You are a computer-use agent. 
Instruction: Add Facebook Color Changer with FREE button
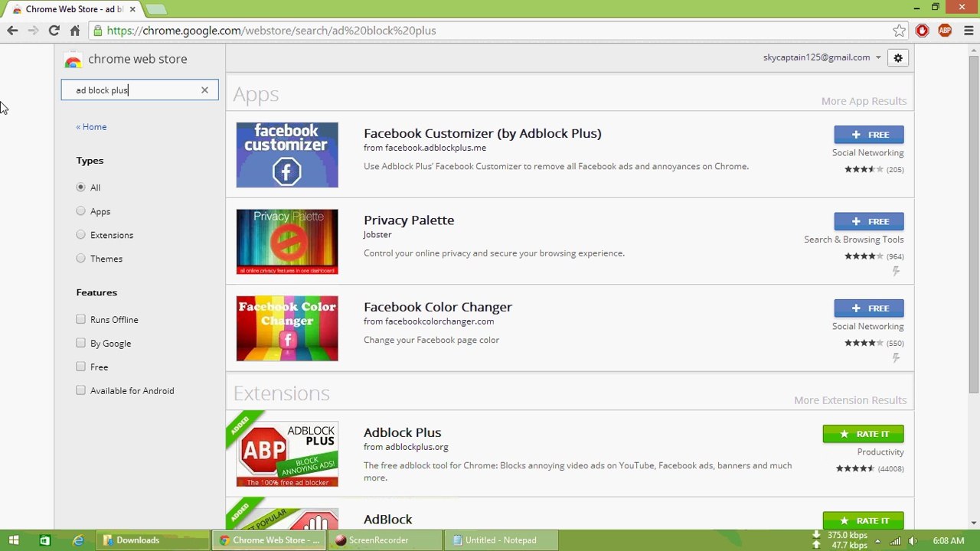click(869, 308)
